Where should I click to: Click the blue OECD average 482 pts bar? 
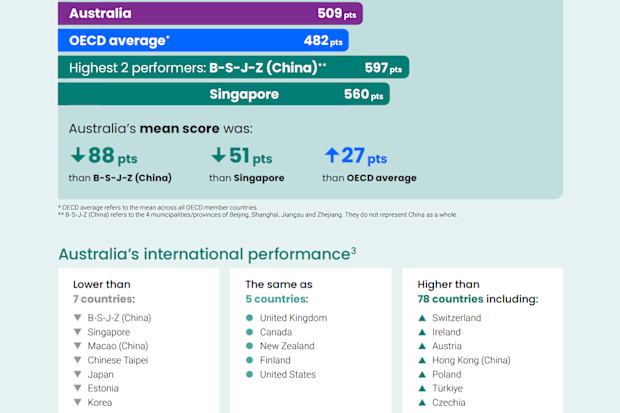click(x=203, y=40)
